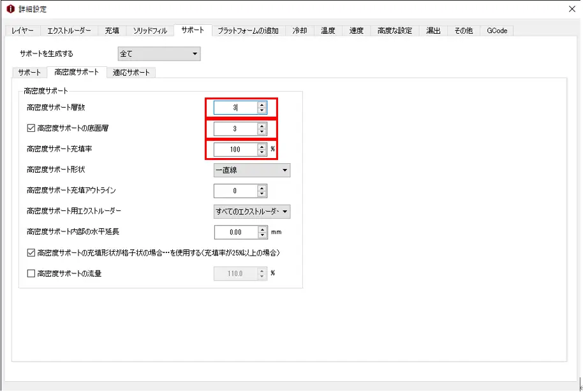Click the app icon in title bar
Image resolution: width=583 pixels, height=392 pixels.
[x=10, y=9]
